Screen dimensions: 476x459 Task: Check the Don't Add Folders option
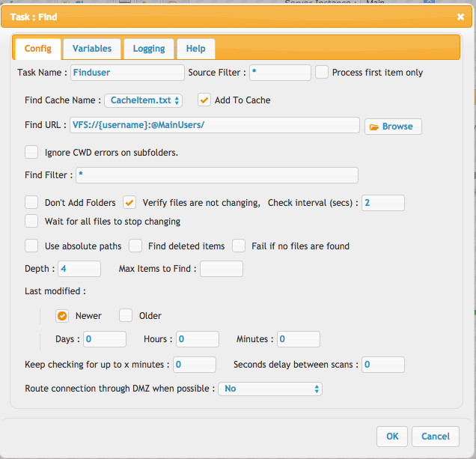click(31, 203)
